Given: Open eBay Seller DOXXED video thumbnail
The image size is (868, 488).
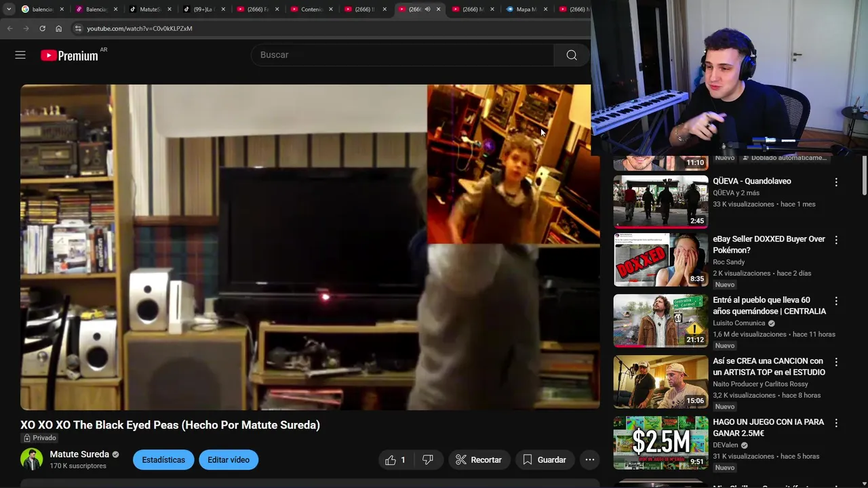Looking at the screenshot, I should [x=660, y=260].
